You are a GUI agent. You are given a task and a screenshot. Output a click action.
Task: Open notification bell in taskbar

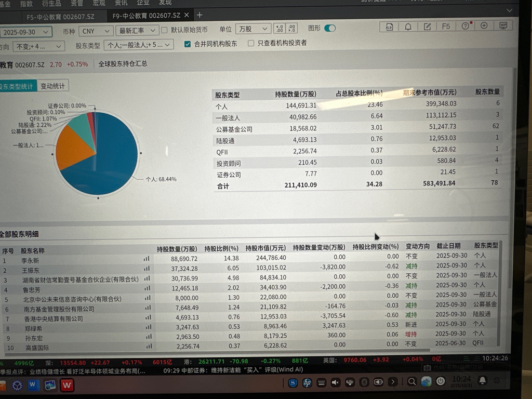click(x=482, y=380)
